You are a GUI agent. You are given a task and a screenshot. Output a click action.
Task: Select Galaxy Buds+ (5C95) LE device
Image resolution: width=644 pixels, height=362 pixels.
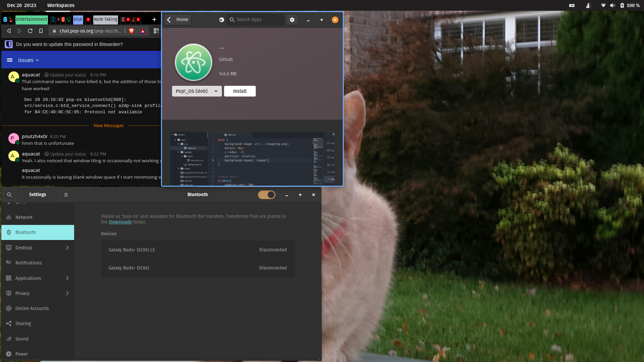click(198, 250)
